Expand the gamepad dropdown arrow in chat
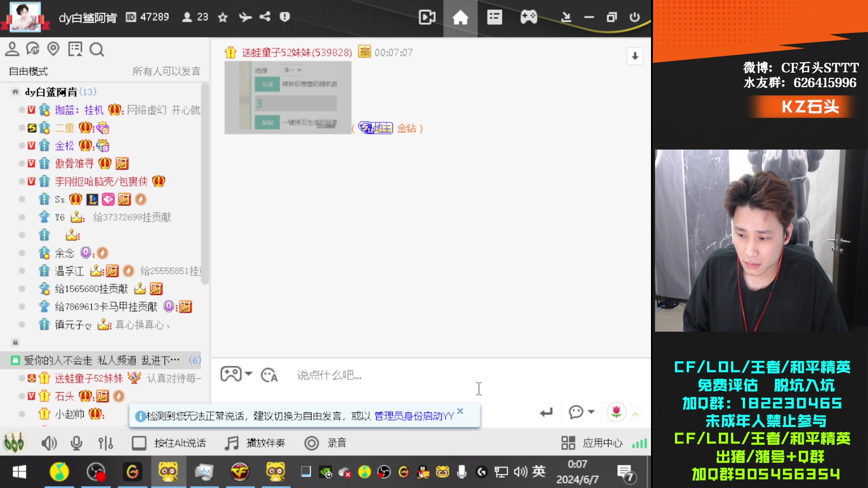 click(249, 374)
